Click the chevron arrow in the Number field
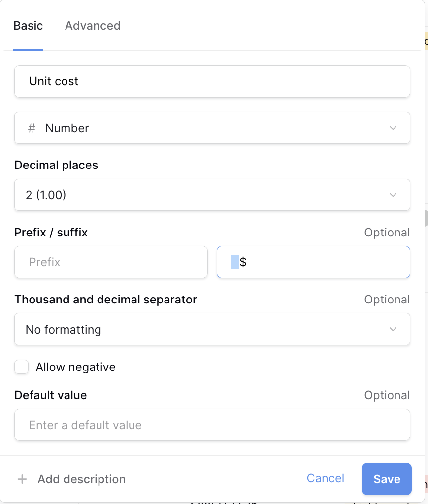Viewport: 428px width, 504px height. point(393,128)
